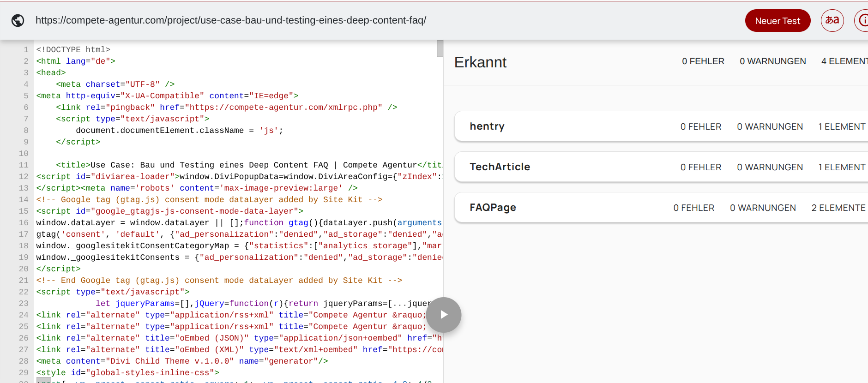The width and height of the screenshot is (868, 383).
Task: Click the pingback link line
Action: pos(227,107)
